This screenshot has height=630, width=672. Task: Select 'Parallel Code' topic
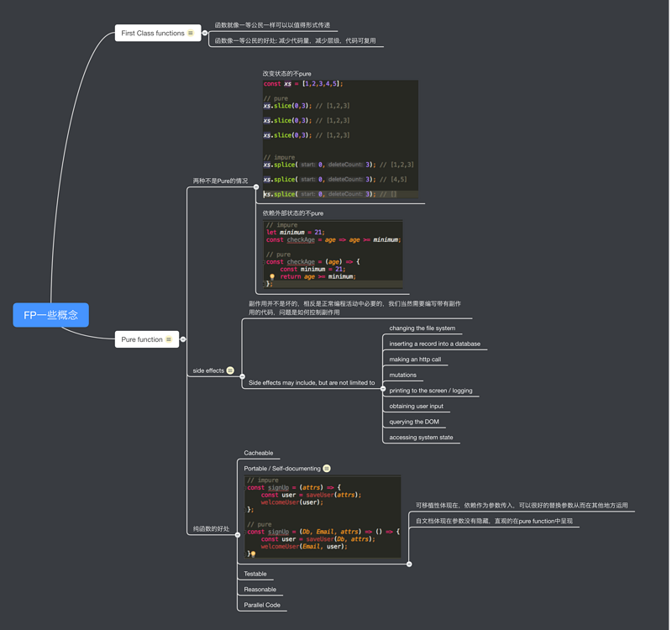pyautogui.click(x=262, y=605)
